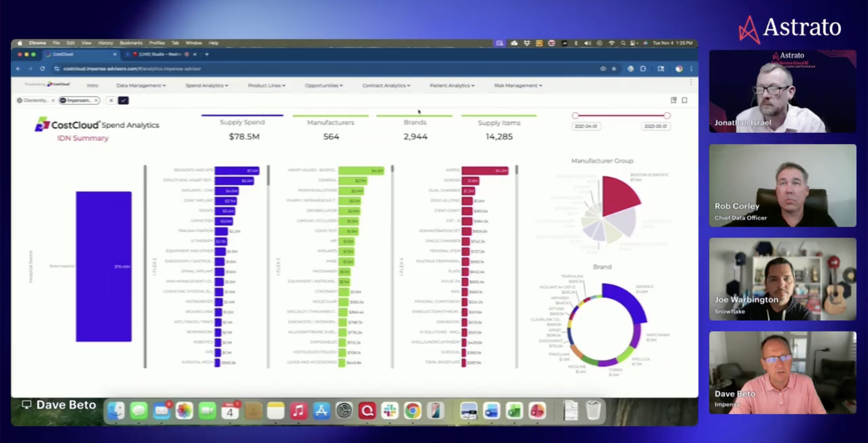Image resolution: width=868 pixels, height=443 pixels.
Task: Click the cancel selections X button
Action: click(111, 100)
